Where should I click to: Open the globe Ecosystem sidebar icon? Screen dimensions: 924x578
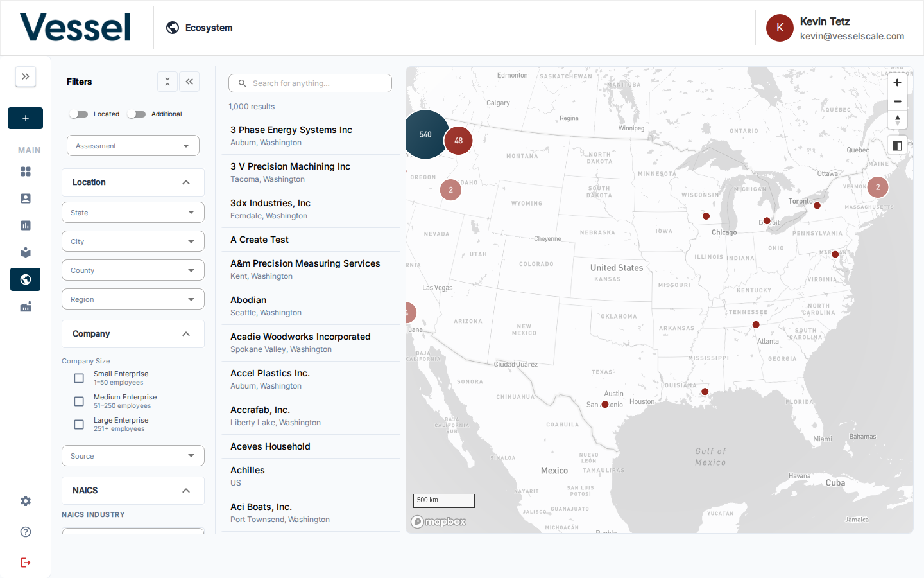[25, 279]
